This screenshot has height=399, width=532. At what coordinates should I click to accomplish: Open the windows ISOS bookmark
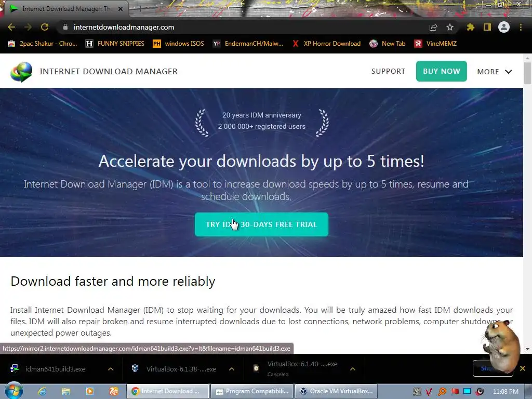(x=179, y=44)
